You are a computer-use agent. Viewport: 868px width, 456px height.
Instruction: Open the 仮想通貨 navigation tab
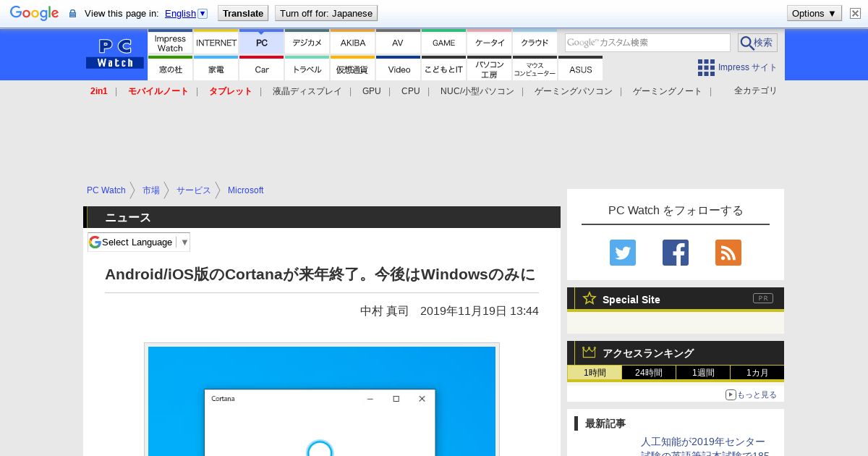pos(352,69)
